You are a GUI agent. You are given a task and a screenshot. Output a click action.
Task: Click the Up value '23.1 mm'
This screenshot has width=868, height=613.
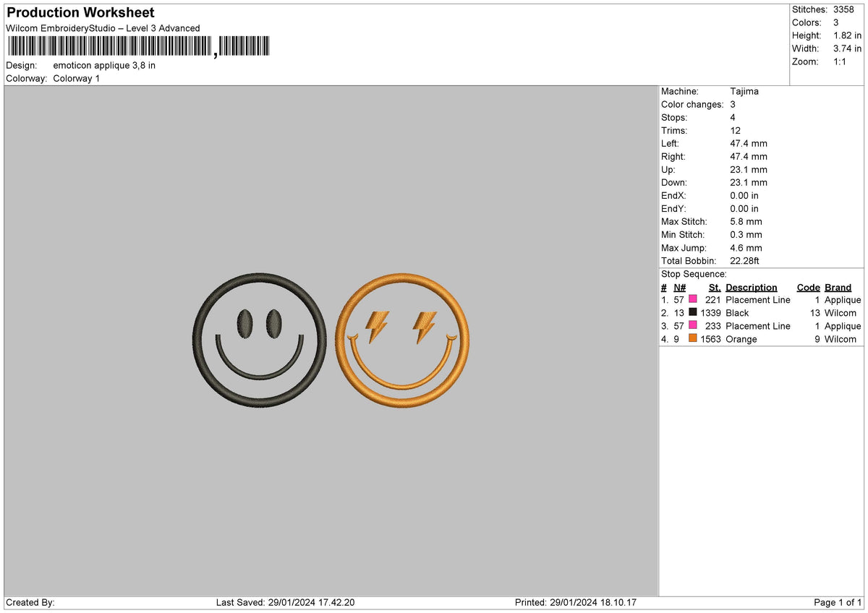point(749,169)
